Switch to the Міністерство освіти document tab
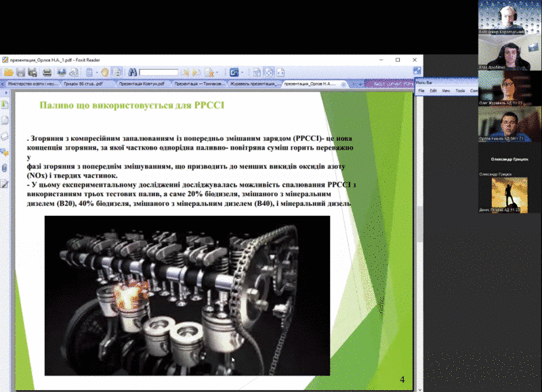The image size is (542, 392). pyautogui.click(x=32, y=83)
